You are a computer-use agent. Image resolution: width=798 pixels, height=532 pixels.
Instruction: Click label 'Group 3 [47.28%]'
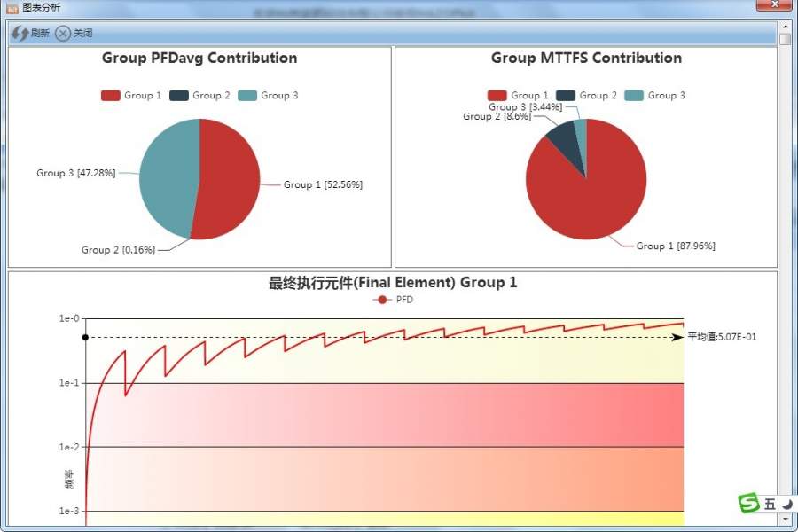click(x=76, y=173)
